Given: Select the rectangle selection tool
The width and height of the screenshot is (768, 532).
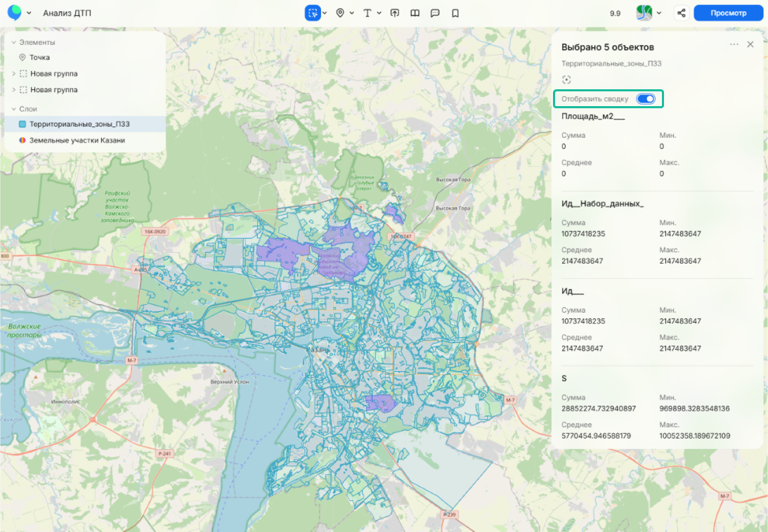Looking at the screenshot, I should (x=312, y=13).
